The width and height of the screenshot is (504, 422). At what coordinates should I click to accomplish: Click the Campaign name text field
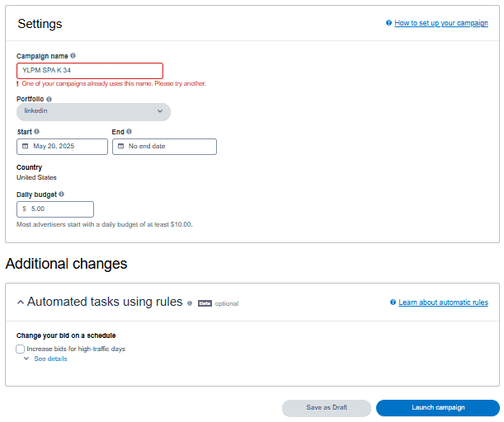pyautogui.click(x=90, y=71)
